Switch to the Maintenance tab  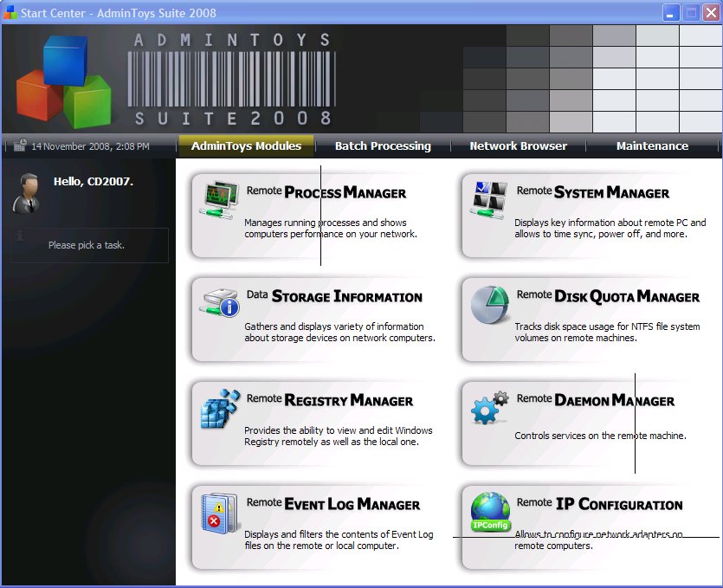[652, 146]
